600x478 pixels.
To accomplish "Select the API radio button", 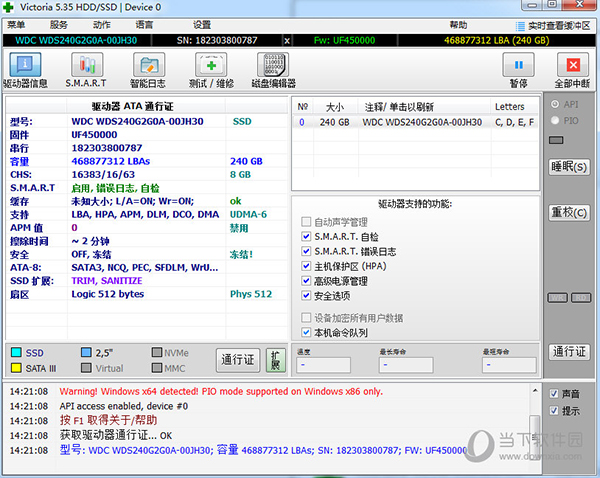I will [x=555, y=103].
